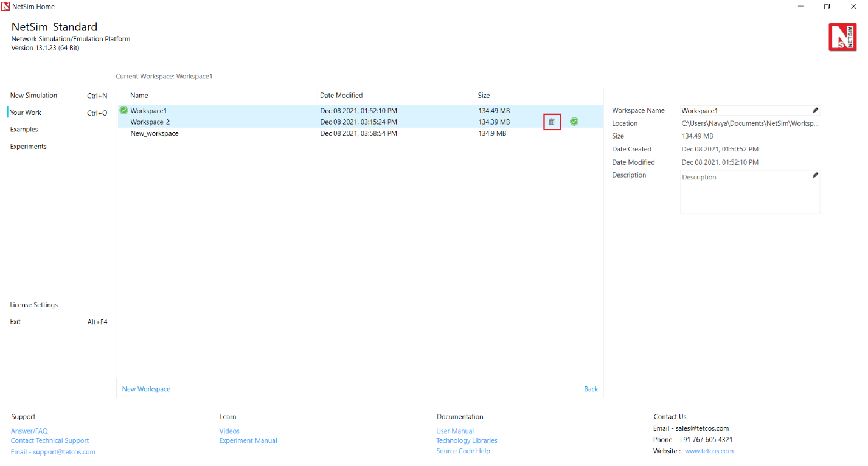Viewport: 868px width, 466px height.
Task: Minimize the NetSim Home window
Action: pyautogui.click(x=799, y=7)
